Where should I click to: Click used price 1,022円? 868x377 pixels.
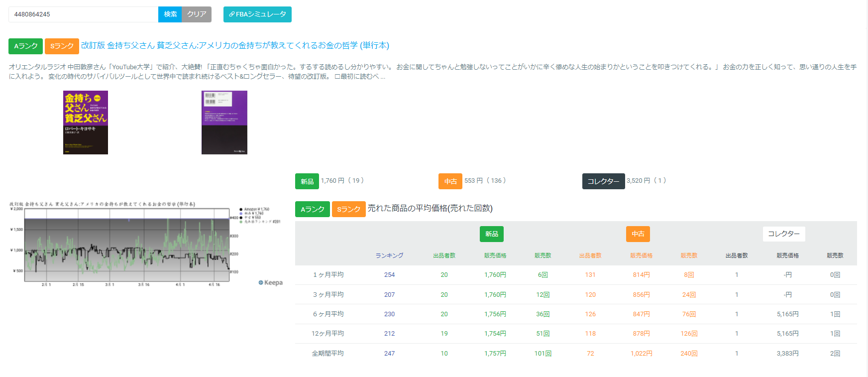click(641, 354)
